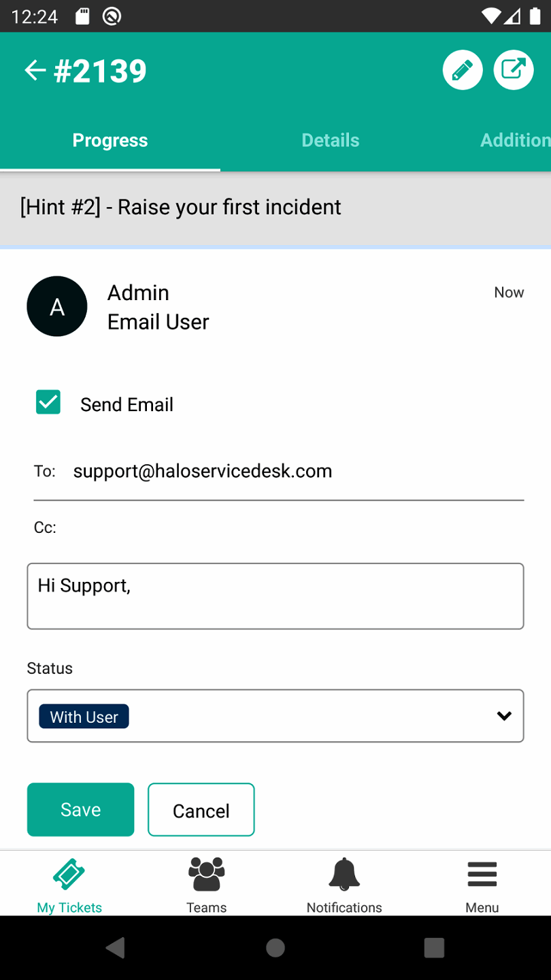This screenshot has height=980, width=551.
Task: Select the With User status chip
Action: tap(84, 717)
